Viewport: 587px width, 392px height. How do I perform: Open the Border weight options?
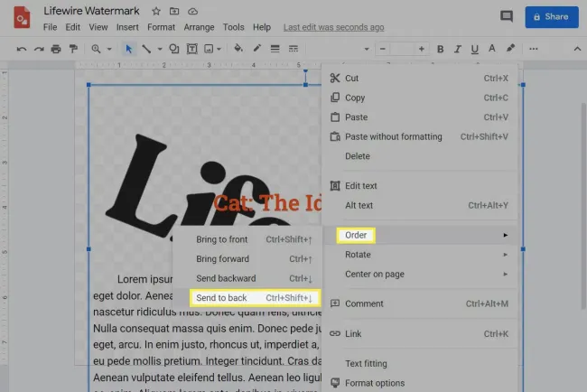[275, 49]
